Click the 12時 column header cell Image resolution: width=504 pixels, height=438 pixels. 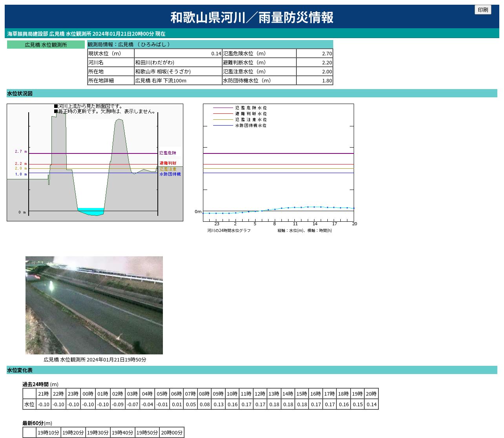tap(260, 394)
